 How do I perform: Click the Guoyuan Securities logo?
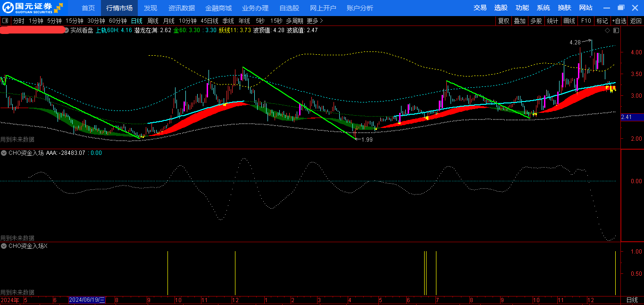pos(32,8)
